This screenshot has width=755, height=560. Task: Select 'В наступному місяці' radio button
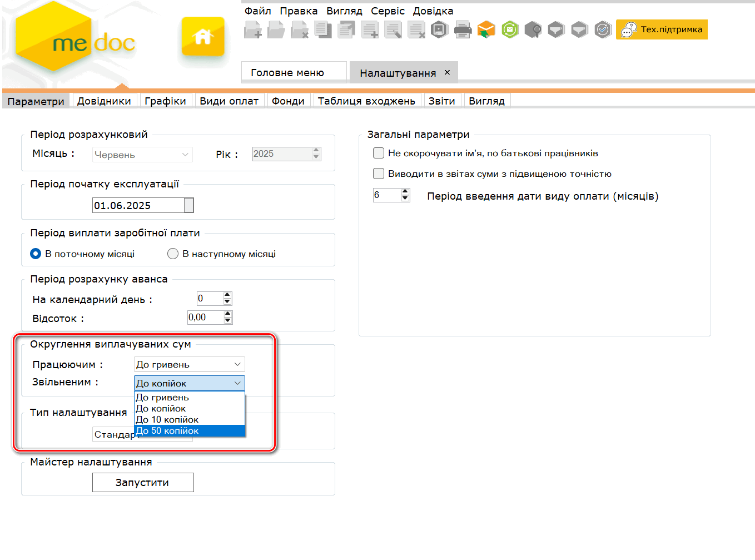coord(173,254)
